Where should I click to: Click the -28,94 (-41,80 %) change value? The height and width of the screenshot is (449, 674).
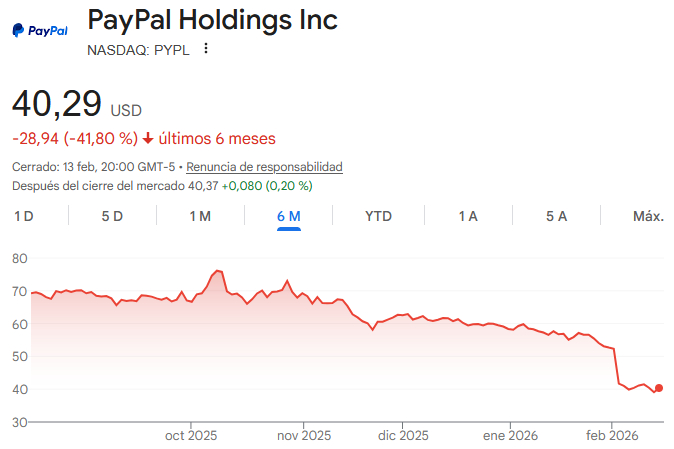click(74, 139)
